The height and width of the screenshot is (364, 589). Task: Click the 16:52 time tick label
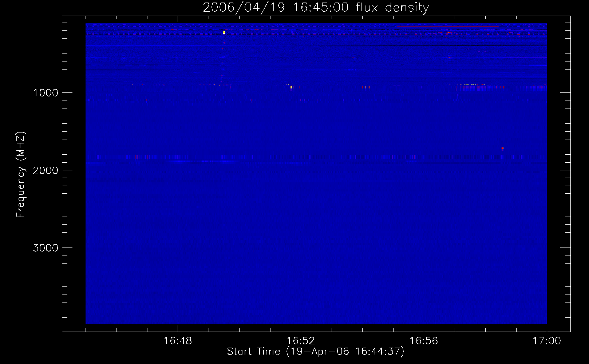pos(301,341)
